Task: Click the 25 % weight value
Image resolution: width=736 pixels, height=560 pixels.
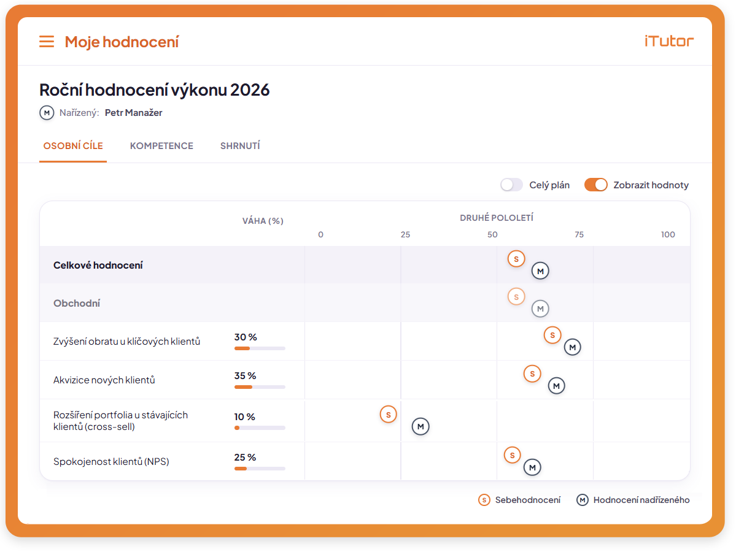Action: [x=245, y=458]
